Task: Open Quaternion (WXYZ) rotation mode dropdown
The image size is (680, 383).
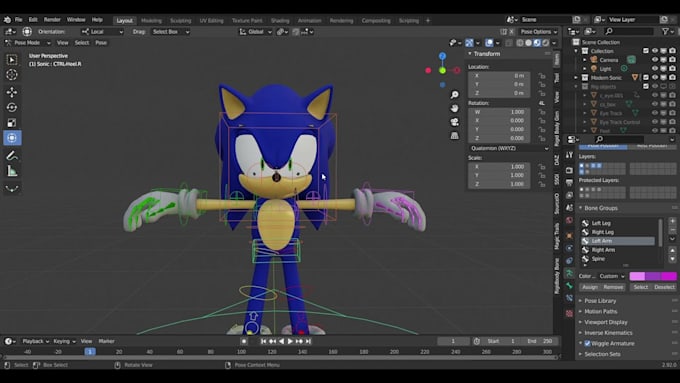Action: tap(509, 148)
